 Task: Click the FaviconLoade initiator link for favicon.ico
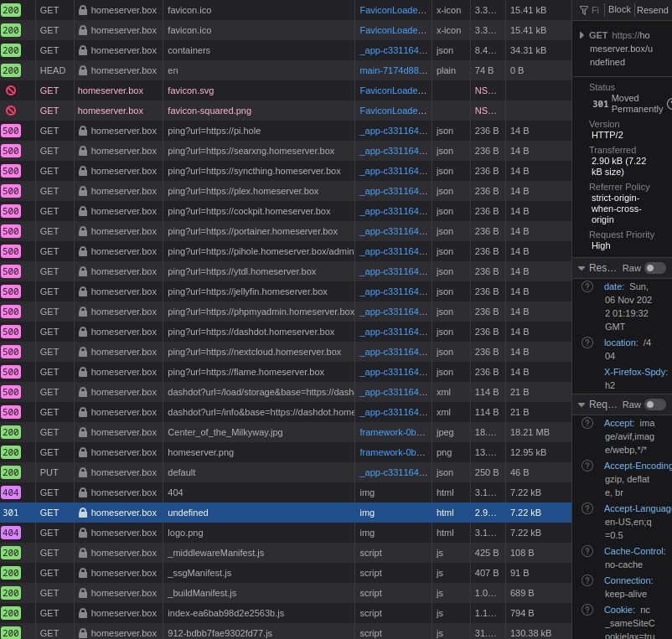coord(392,9)
